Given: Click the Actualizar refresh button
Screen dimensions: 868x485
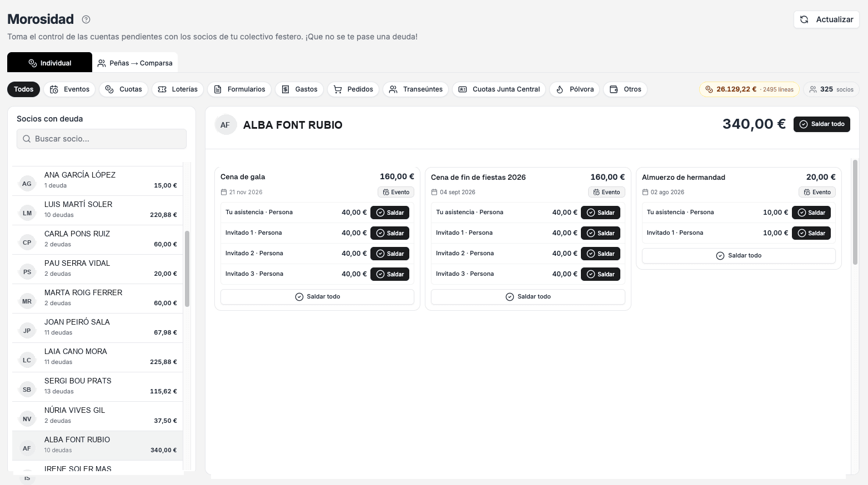Looking at the screenshot, I should [x=826, y=19].
